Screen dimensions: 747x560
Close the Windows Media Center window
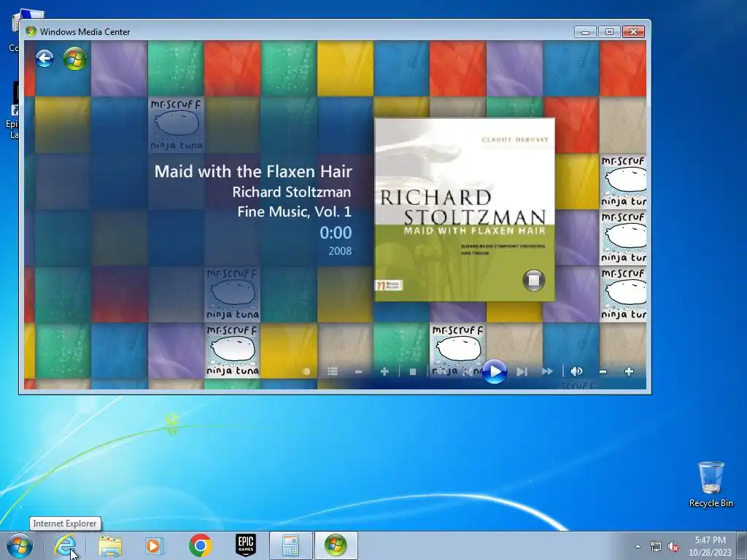click(634, 32)
